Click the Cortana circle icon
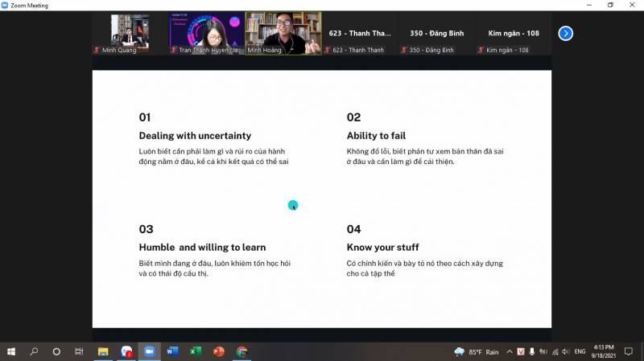The width and height of the screenshot is (644, 361). pyautogui.click(x=56, y=351)
